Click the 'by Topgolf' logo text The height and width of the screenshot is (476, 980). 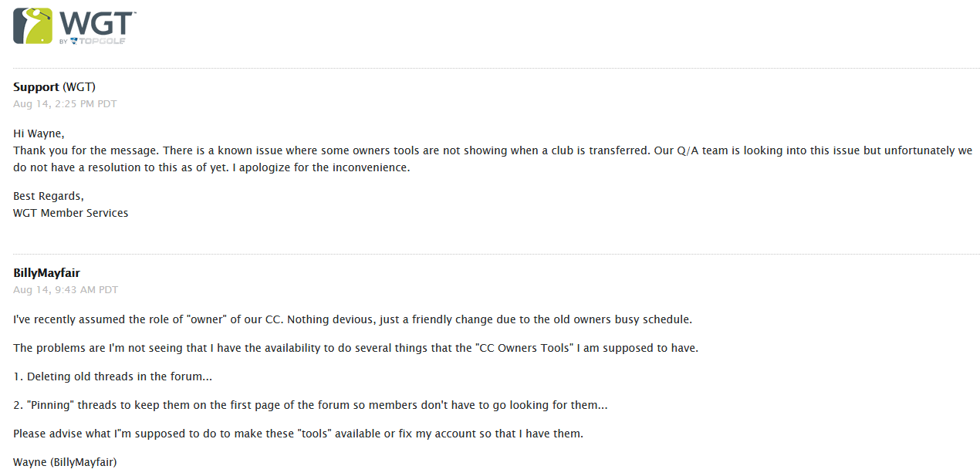(93, 41)
